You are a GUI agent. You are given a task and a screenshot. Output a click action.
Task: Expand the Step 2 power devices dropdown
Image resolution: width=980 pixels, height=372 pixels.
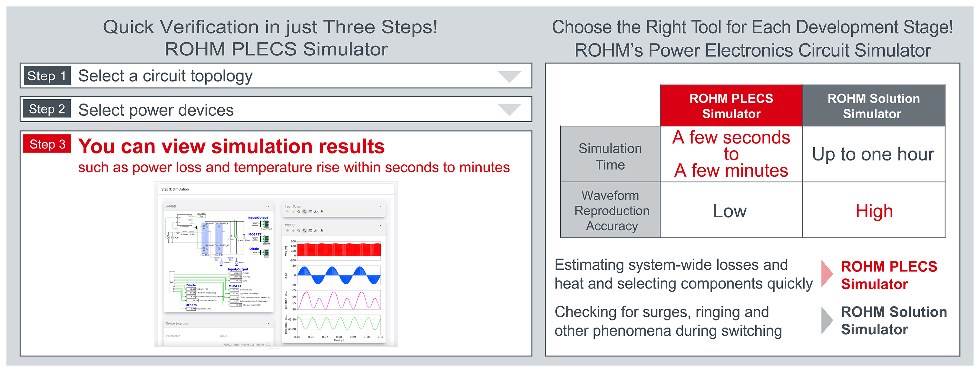pos(509,110)
